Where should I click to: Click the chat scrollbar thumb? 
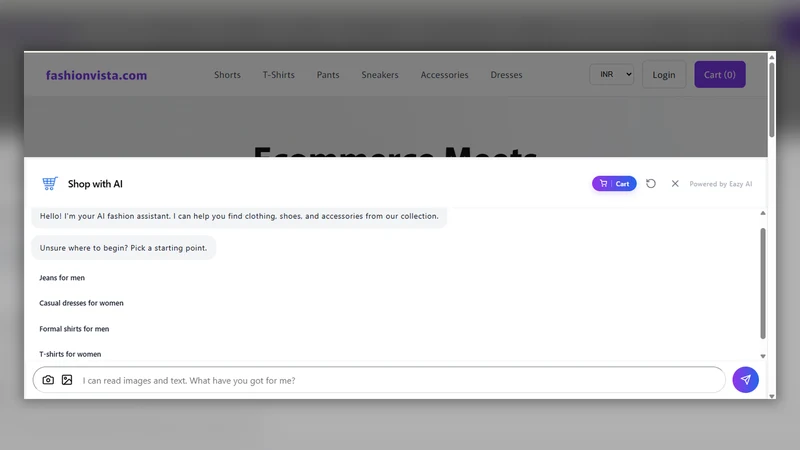click(x=763, y=283)
